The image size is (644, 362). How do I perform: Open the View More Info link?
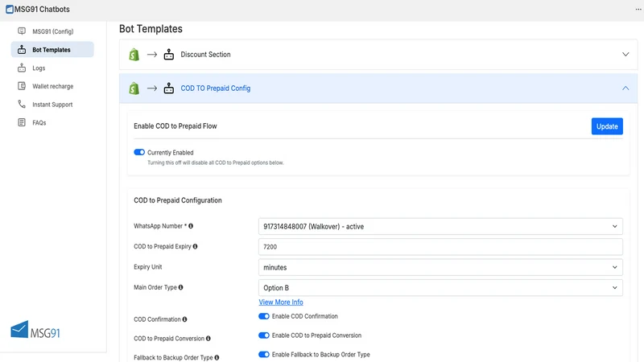pos(281,302)
